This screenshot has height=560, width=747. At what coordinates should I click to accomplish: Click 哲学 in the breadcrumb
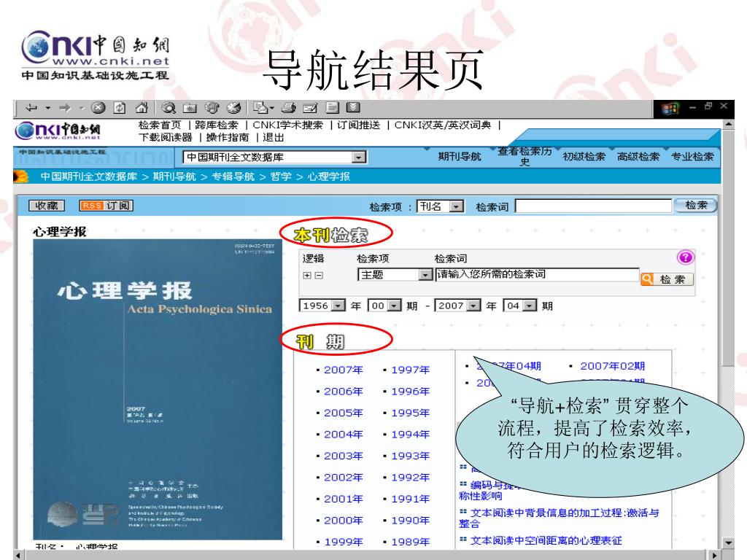click(281, 176)
